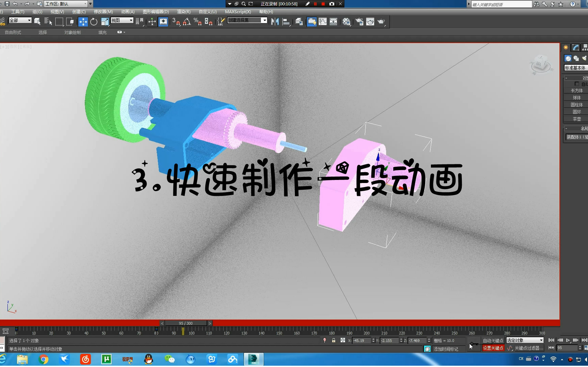Toggle Auto Key (自动关键点) mode

[x=493, y=340]
